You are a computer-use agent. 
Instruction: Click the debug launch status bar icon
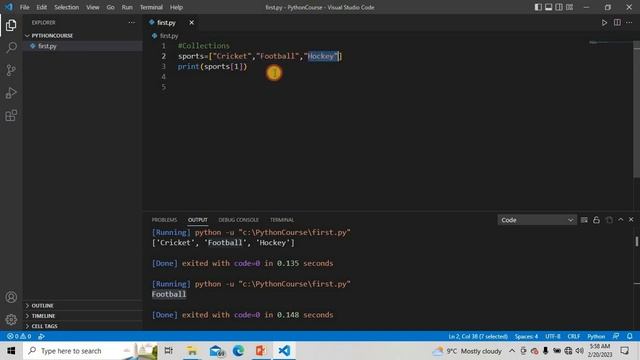[41, 336]
